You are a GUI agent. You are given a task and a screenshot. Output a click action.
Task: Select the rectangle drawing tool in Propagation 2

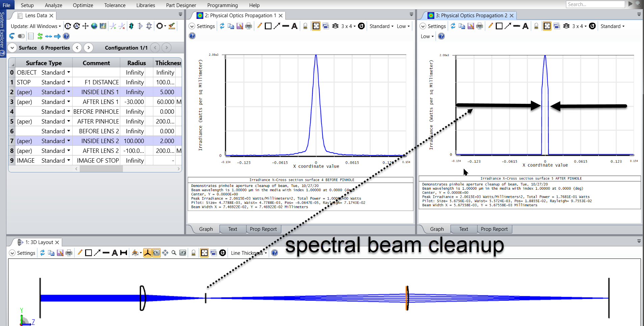[499, 26]
